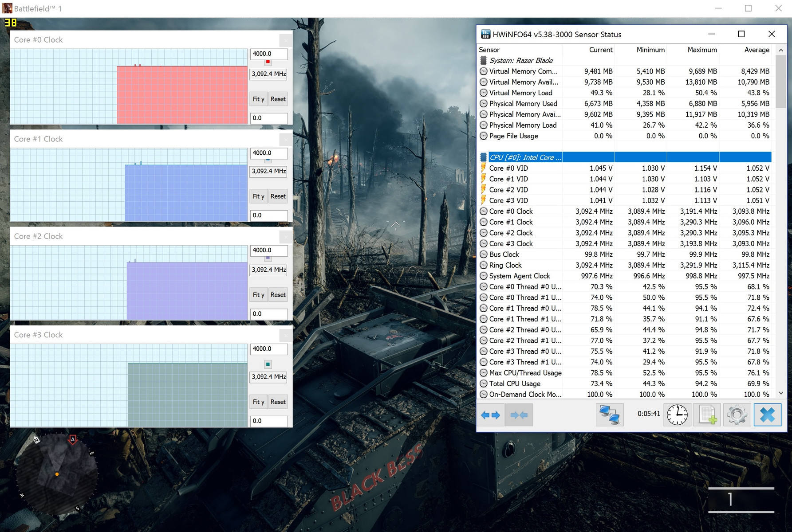
Task: Maximize the HWiNFO64 Sensor Status window
Action: point(741,34)
